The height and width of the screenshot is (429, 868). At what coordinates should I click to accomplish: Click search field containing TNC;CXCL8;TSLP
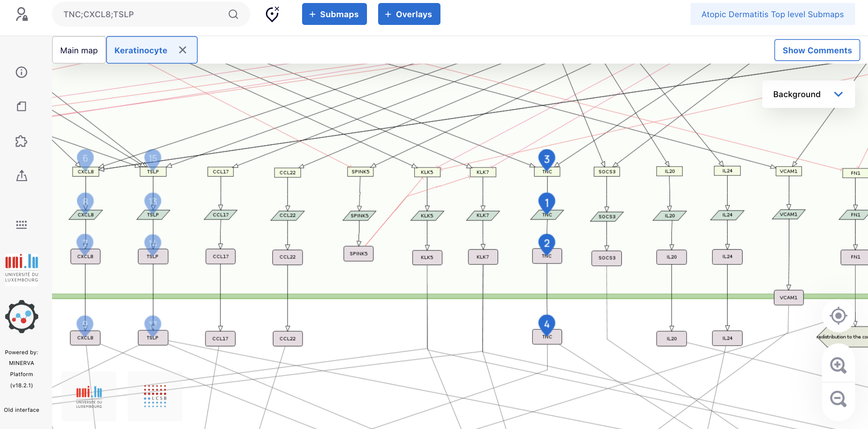coord(142,14)
